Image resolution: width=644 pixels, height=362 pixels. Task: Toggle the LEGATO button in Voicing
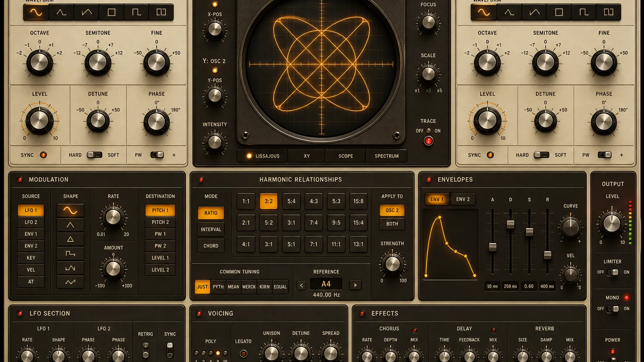(244, 354)
